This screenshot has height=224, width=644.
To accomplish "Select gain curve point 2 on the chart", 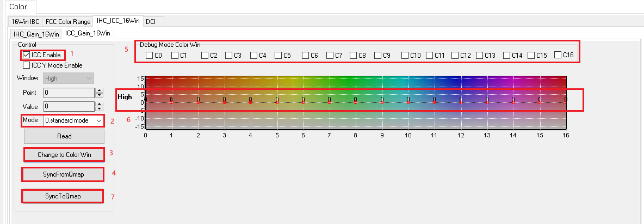I will 198,101.
